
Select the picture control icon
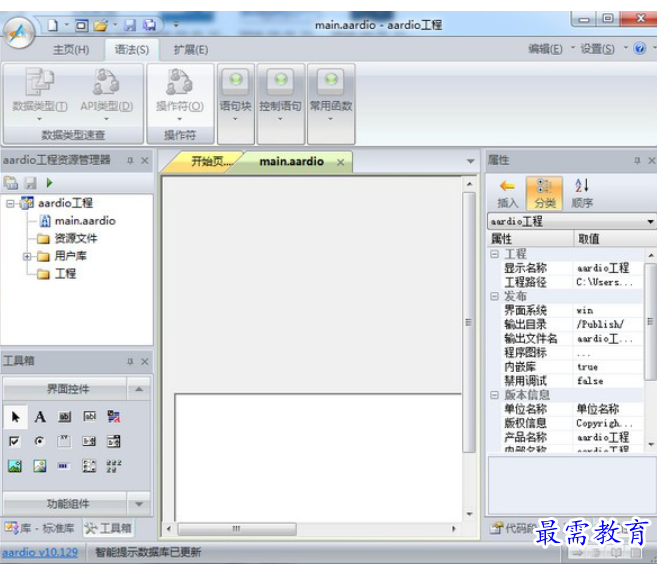[15, 466]
